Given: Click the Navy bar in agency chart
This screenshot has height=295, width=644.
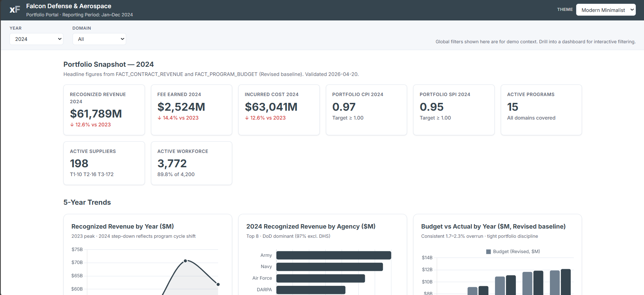Looking at the screenshot, I should click(x=330, y=267).
